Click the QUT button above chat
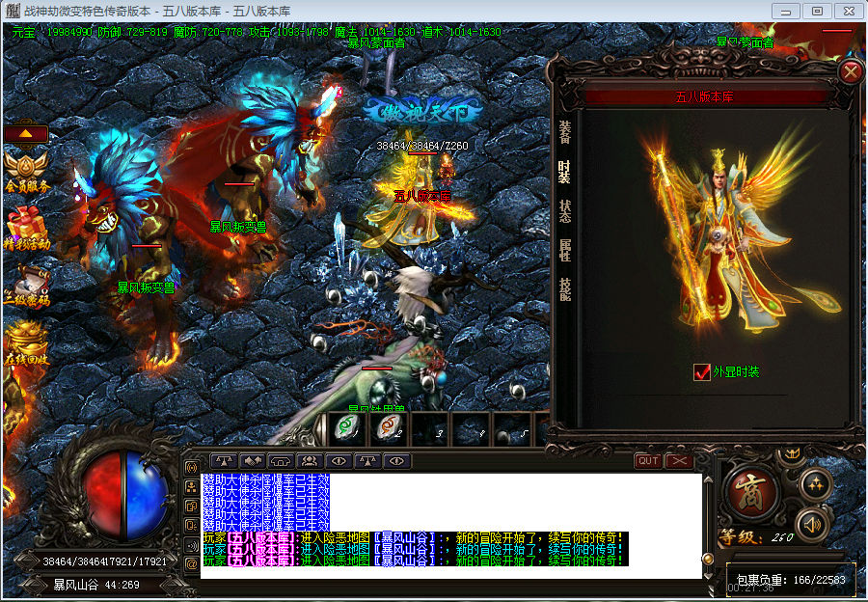 [648, 461]
